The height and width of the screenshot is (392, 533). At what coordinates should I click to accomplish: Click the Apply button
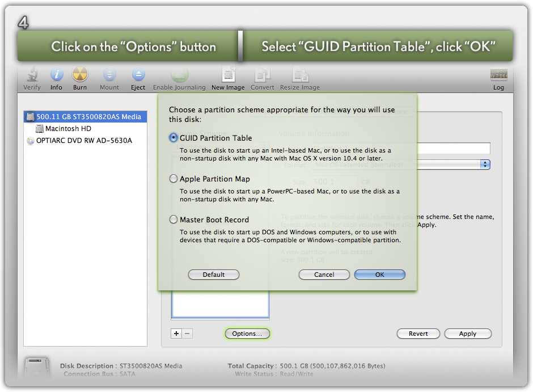click(x=468, y=334)
